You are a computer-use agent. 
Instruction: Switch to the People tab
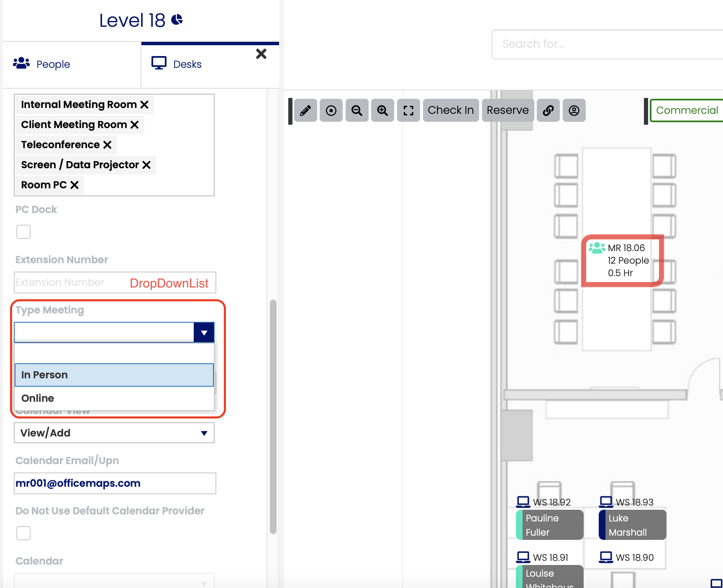[72, 64]
